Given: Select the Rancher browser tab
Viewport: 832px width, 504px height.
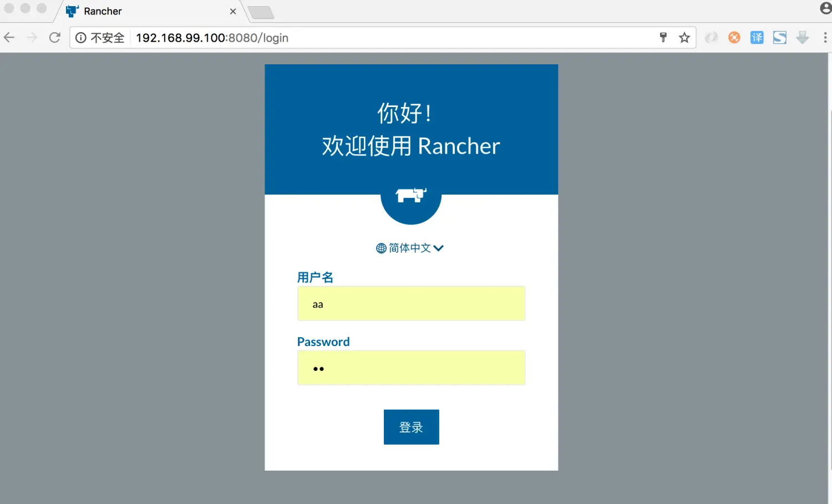Looking at the screenshot, I should [x=150, y=11].
